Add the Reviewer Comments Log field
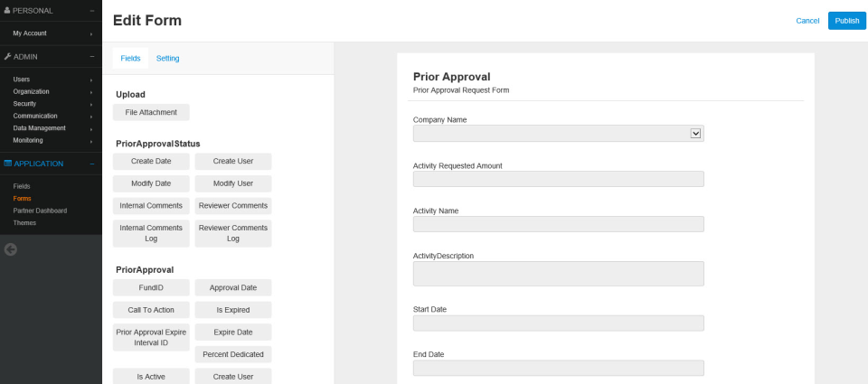Viewport: 868px width, 384px height. click(x=233, y=233)
